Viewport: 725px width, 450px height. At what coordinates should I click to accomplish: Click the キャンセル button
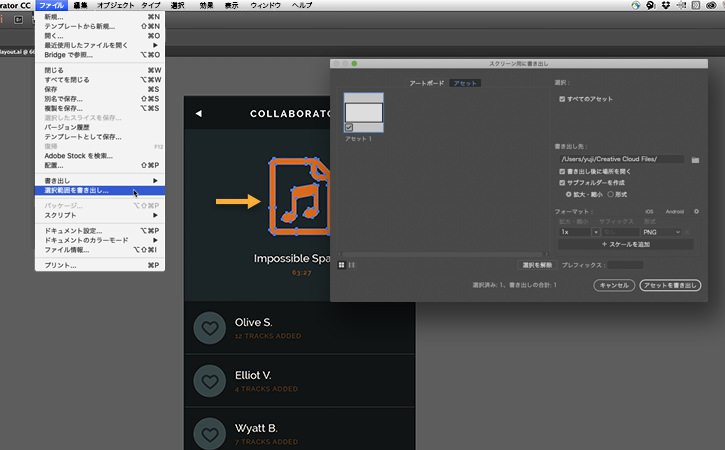coord(614,285)
